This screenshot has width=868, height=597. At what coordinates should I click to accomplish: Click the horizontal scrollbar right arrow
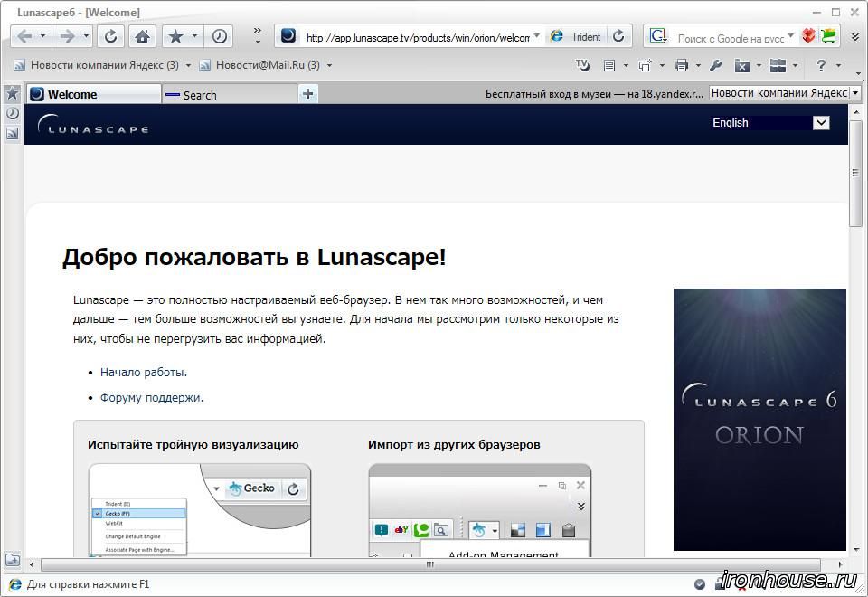tap(840, 564)
